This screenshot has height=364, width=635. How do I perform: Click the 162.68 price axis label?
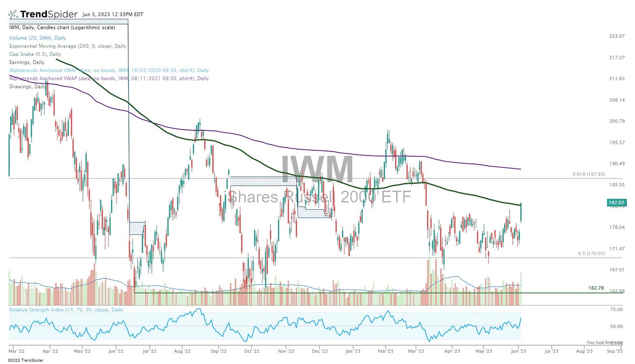(617, 291)
